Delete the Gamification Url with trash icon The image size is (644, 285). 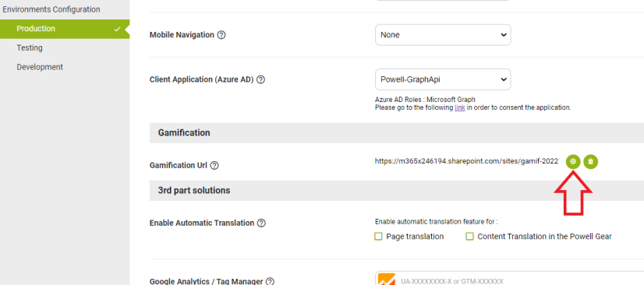point(591,161)
